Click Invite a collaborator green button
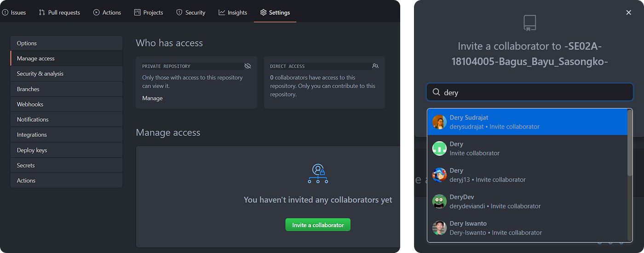Viewport: 644px width, 253px height. coord(318,225)
